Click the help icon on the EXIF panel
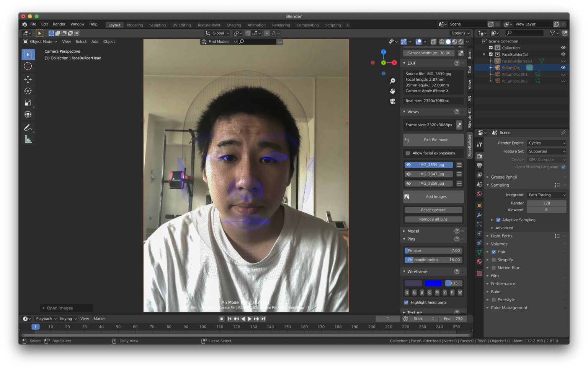The image size is (588, 369). (457, 63)
